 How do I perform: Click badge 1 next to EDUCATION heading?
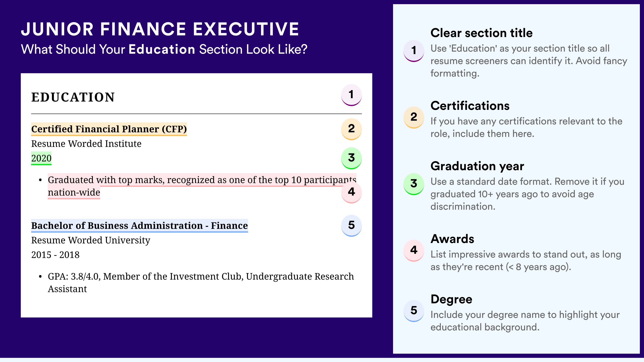[x=351, y=95]
